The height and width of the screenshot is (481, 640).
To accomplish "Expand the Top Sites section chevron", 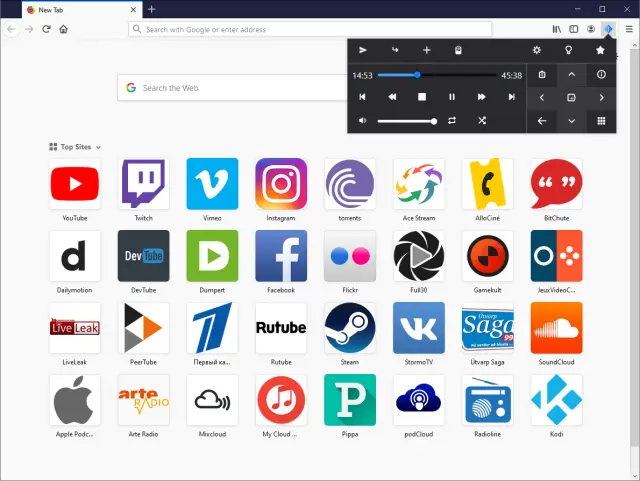I will click(x=98, y=147).
